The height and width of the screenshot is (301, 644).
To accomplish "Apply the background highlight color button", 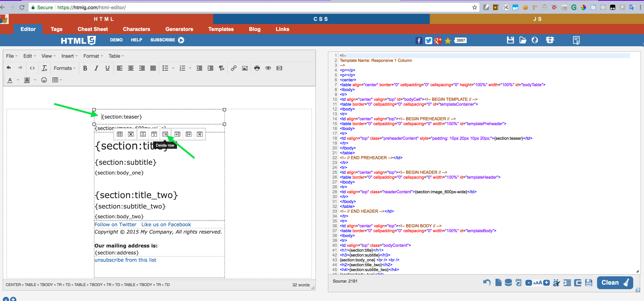I will tap(27, 80).
